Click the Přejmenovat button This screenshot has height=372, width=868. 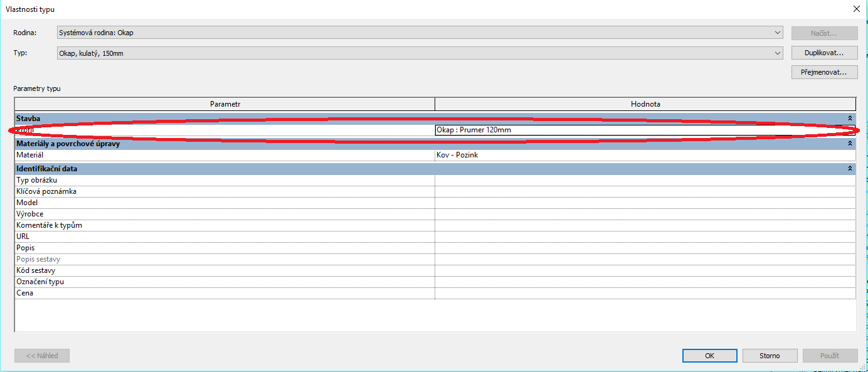coord(823,72)
